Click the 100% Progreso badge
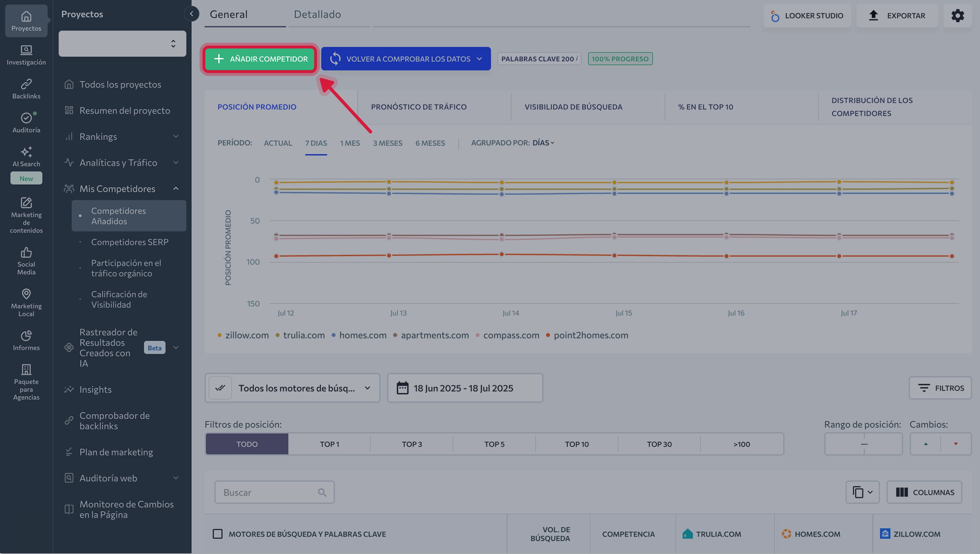 tap(620, 59)
